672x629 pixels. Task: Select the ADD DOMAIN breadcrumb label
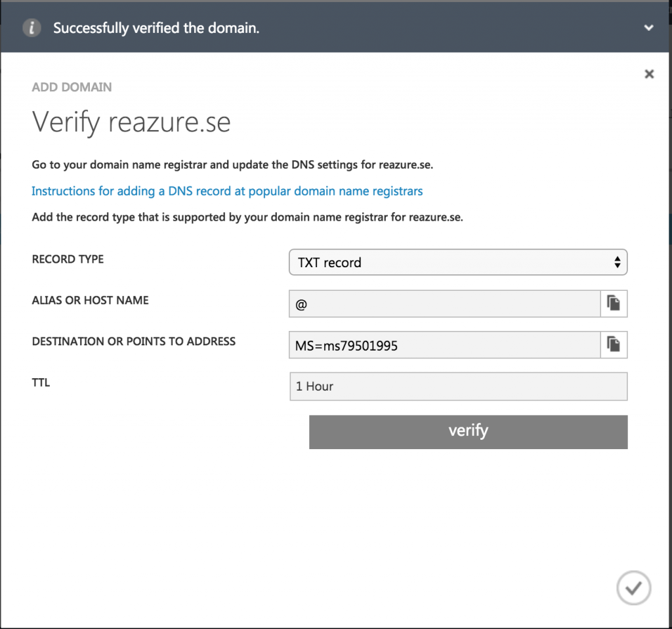[x=72, y=87]
